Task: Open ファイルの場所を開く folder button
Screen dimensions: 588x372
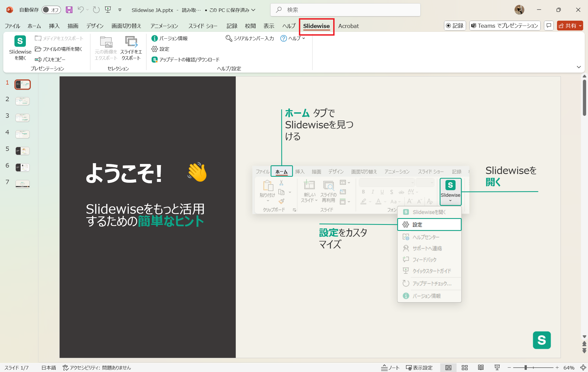Action: pos(59,49)
